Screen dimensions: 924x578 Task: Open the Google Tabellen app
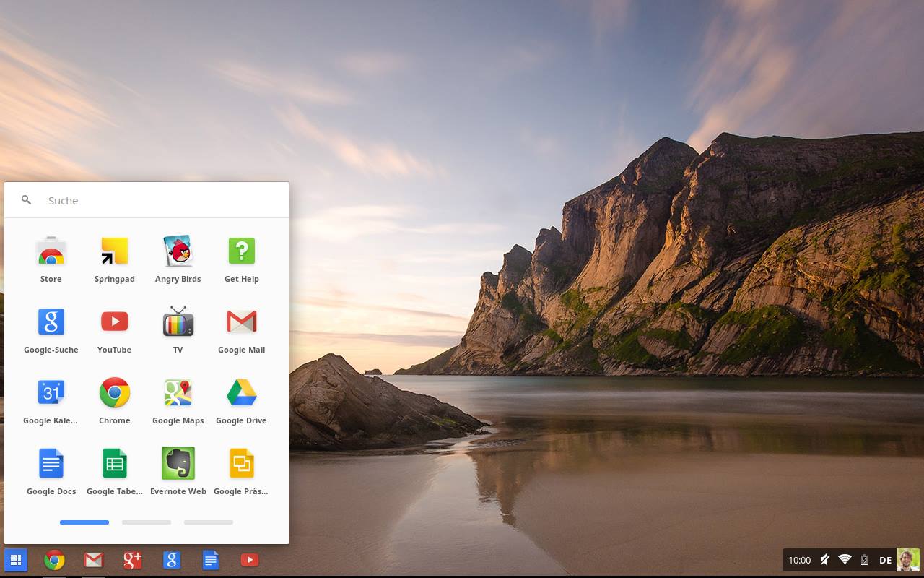pos(114,464)
